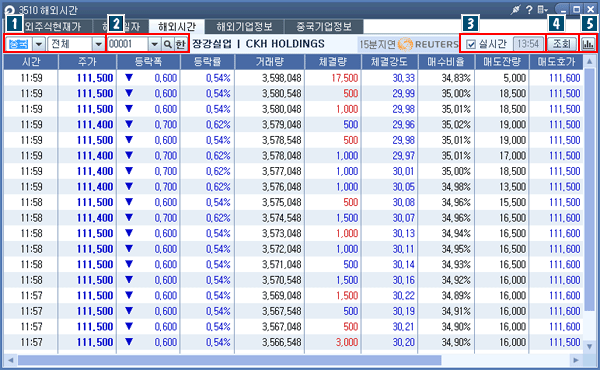Toggle the 실시간 checkbox

471,44
